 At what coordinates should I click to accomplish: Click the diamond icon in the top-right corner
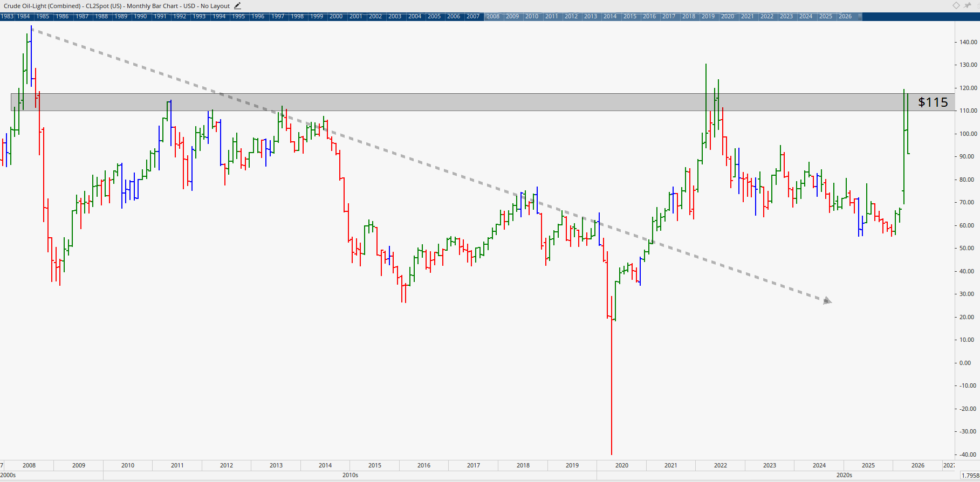click(x=956, y=5)
